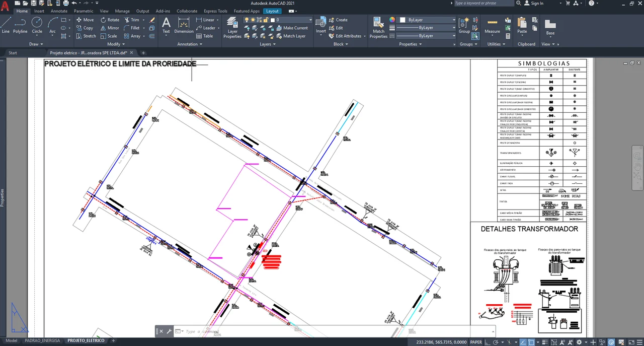Click the Erase tool icon
Screen dimensions: 644x346
152,20
